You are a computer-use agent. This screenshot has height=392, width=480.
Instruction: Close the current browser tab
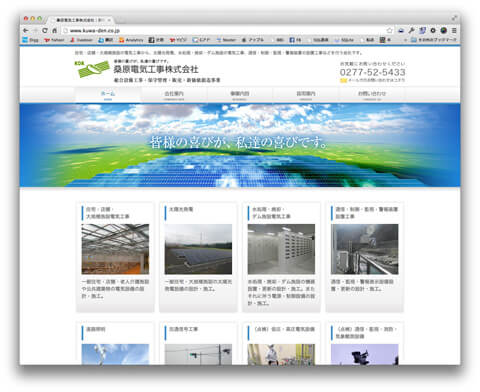point(109,20)
